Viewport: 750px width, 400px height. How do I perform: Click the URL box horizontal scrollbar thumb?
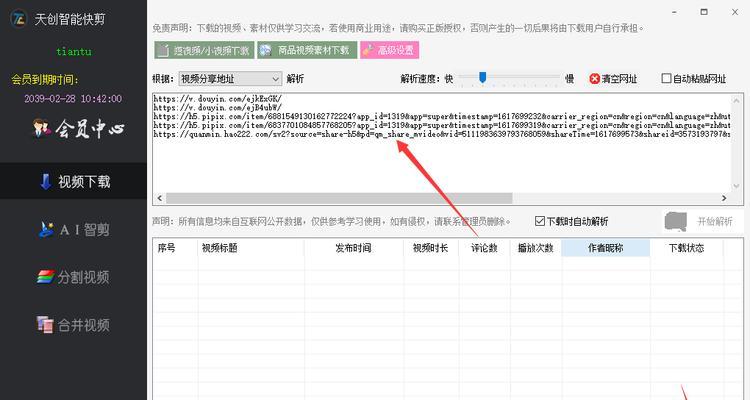tap(339, 198)
